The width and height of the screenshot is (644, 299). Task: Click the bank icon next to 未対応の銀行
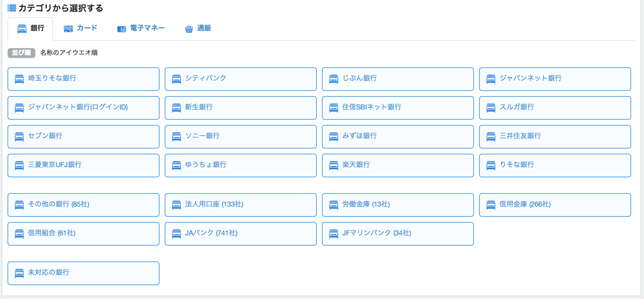19,273
